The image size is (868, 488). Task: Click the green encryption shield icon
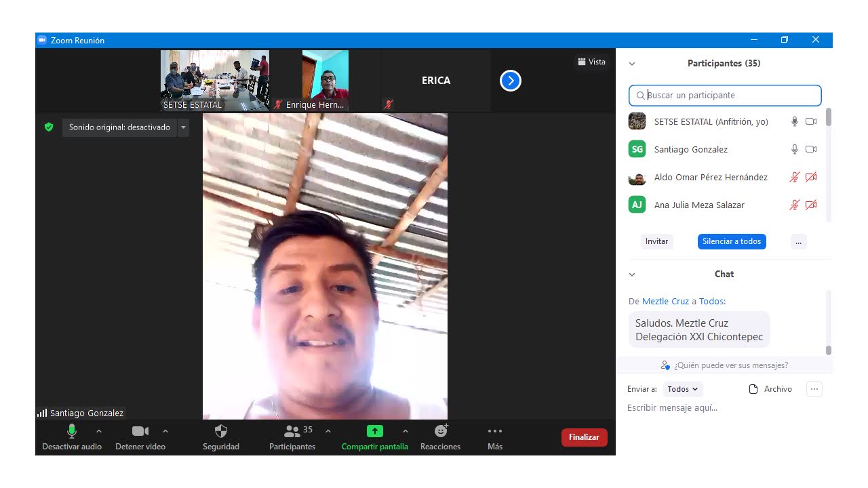[x=49, y=127]
